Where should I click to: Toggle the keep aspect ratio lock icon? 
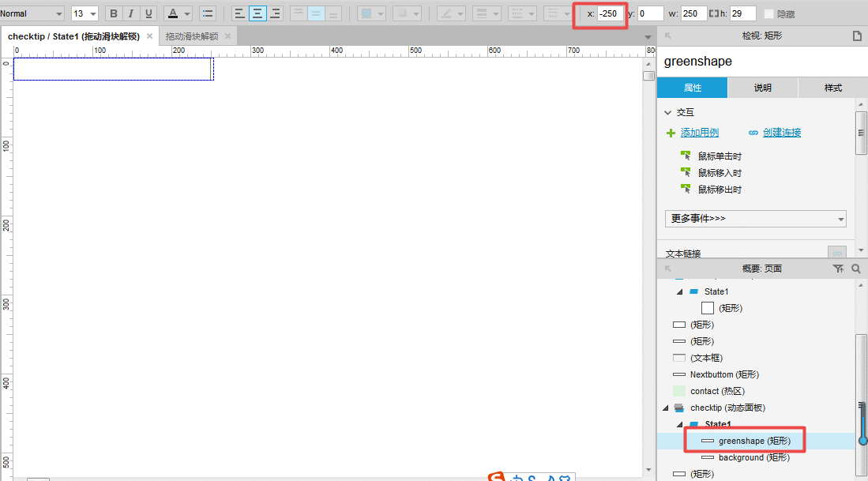(714, 13)
